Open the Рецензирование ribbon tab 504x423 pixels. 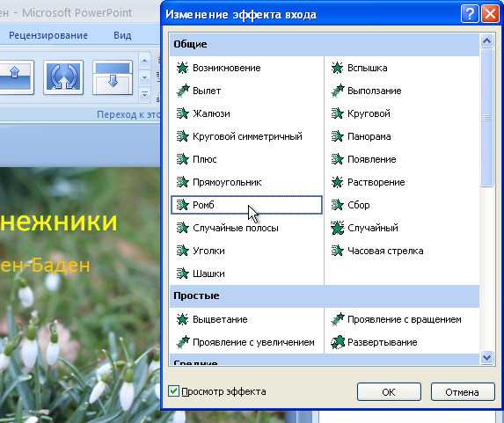(x=48, y=35)
